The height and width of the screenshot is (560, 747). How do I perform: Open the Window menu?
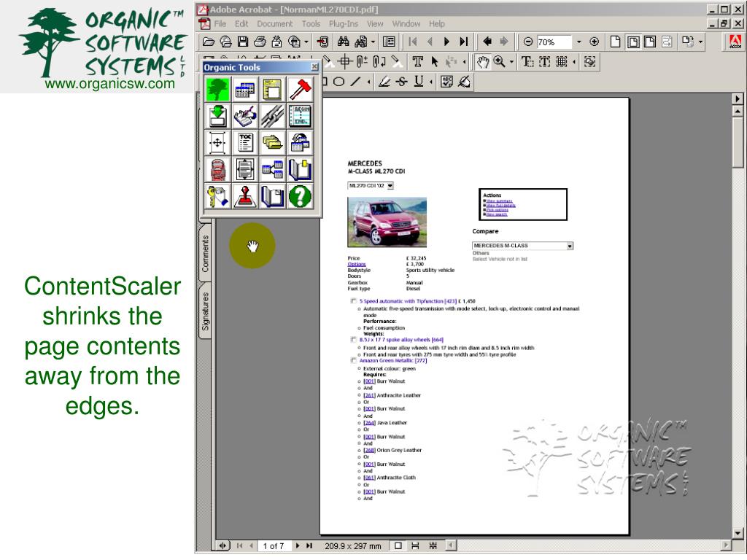(x=406, y=23)
